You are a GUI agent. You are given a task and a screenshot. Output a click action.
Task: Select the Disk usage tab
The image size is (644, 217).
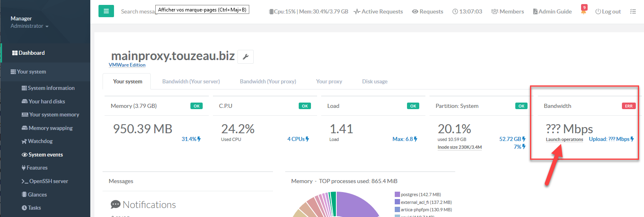pos(374,81)
